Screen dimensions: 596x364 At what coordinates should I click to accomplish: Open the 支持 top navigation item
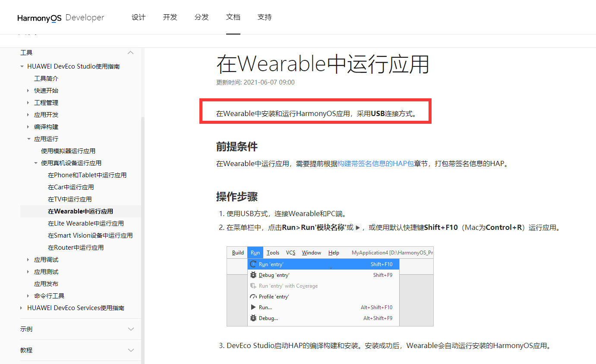click(x=265, y=17)
